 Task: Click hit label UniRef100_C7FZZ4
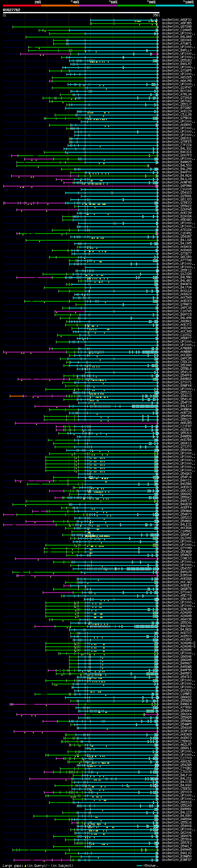coord(177,145)
